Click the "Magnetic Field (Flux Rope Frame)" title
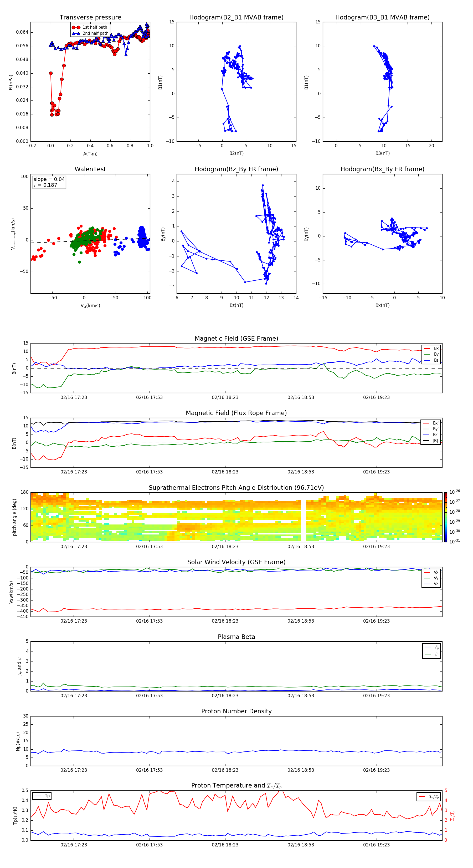 point(236,413)
